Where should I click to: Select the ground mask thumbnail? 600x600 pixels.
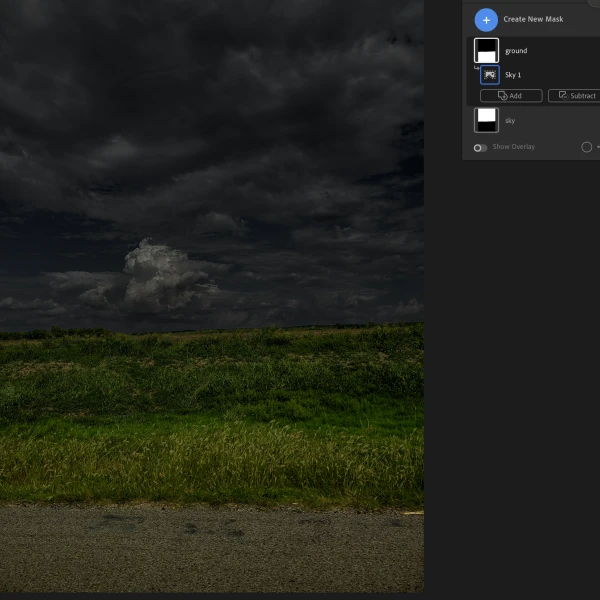point(486,50)
